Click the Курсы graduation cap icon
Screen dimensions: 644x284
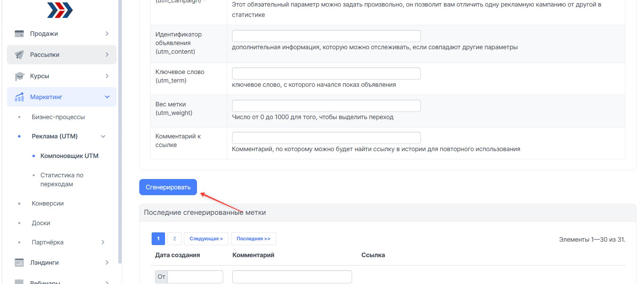tap(20, 76)
